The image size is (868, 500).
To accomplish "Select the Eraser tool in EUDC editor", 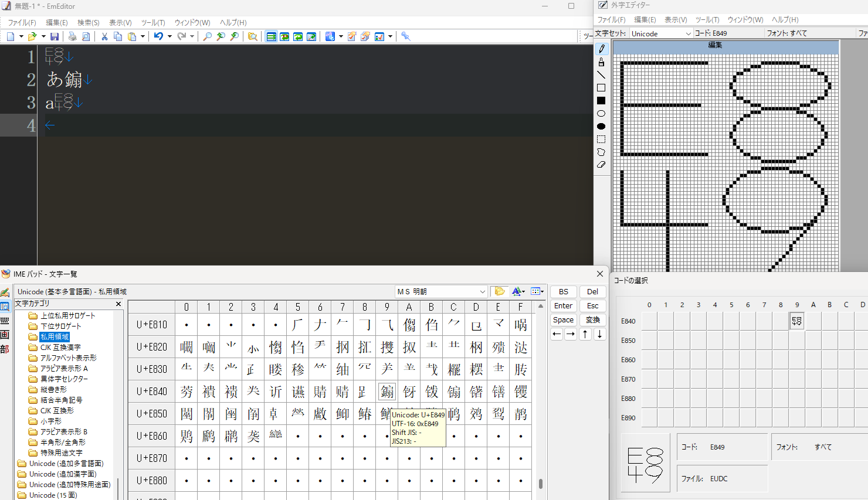I will point(601,165).
